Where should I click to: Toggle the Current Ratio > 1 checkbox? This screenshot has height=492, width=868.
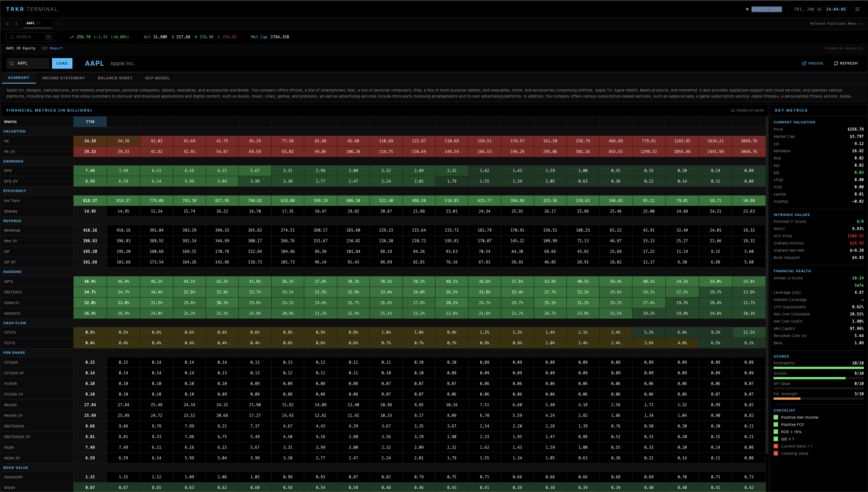point(776,446)
